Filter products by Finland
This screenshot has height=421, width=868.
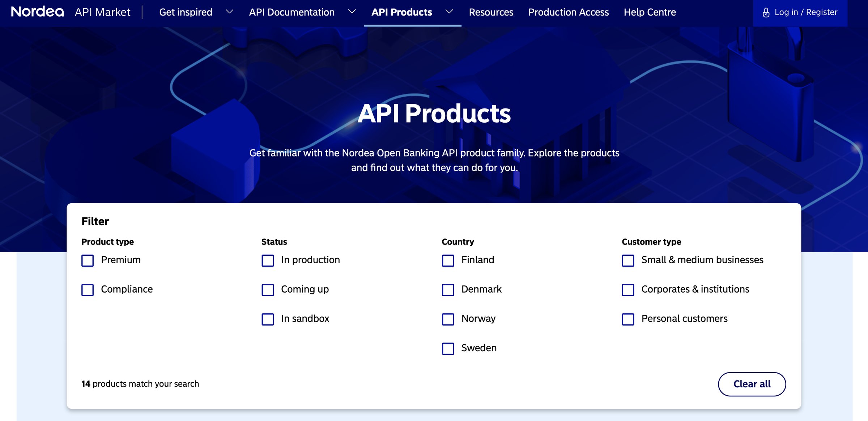[447, 260]
